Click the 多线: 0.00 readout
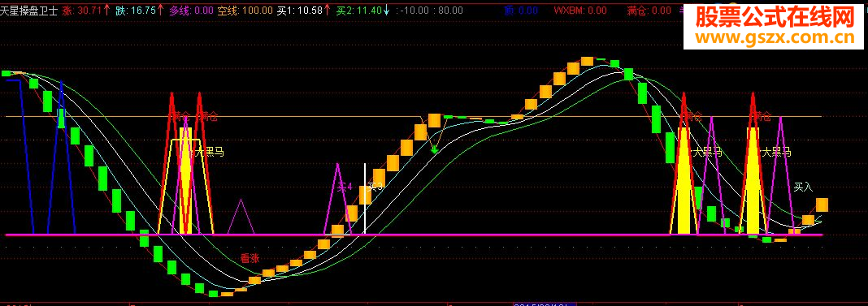 pos(192,10)
